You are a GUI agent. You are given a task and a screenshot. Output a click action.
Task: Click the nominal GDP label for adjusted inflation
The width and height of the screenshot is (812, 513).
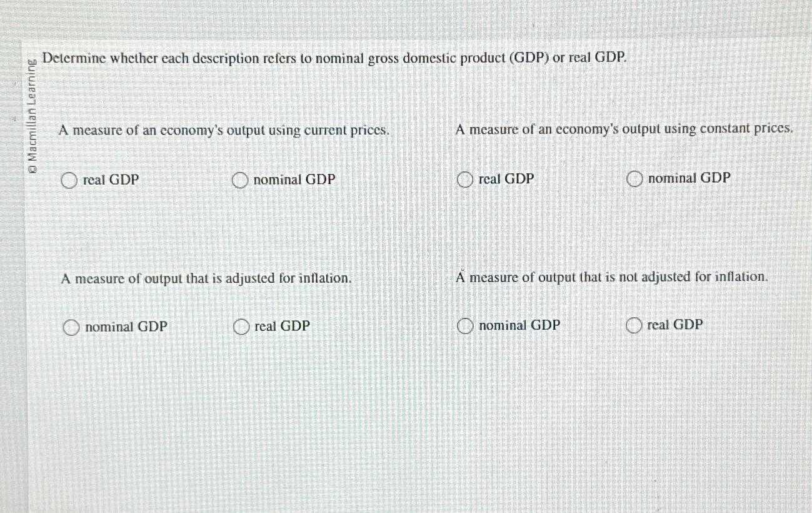pos(126,327)
